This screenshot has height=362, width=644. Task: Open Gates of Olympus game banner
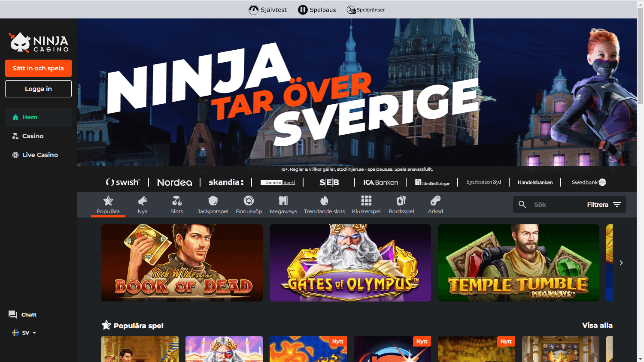pos(350,263)
